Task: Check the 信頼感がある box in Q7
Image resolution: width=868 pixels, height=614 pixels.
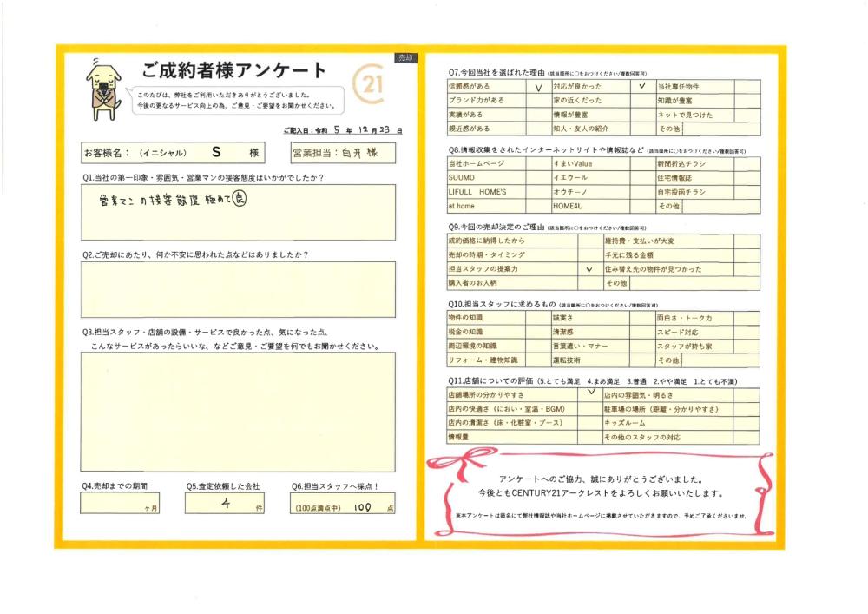Action: click(x=537, y=87)
